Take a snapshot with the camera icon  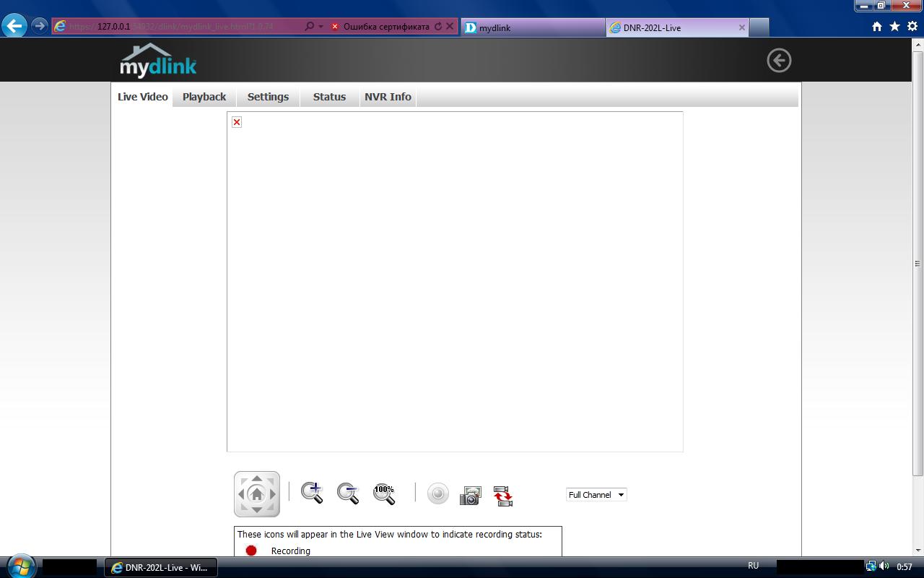coord(470,496)
